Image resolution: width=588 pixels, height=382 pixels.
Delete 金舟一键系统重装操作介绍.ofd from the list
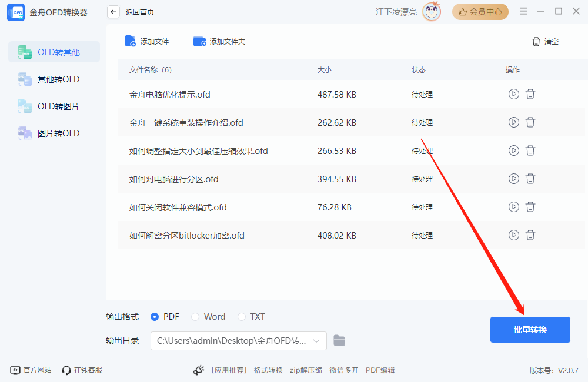[530, 122]
